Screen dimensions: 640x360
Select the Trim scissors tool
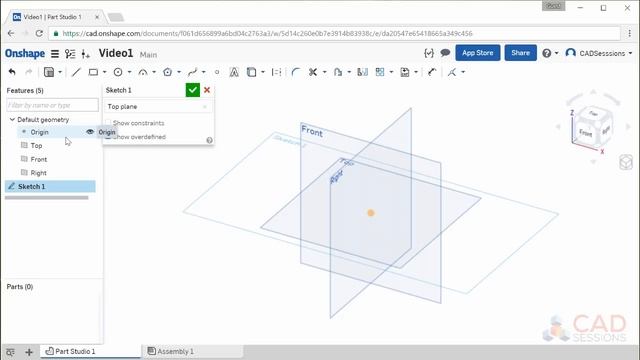click(x=313, y=72)
